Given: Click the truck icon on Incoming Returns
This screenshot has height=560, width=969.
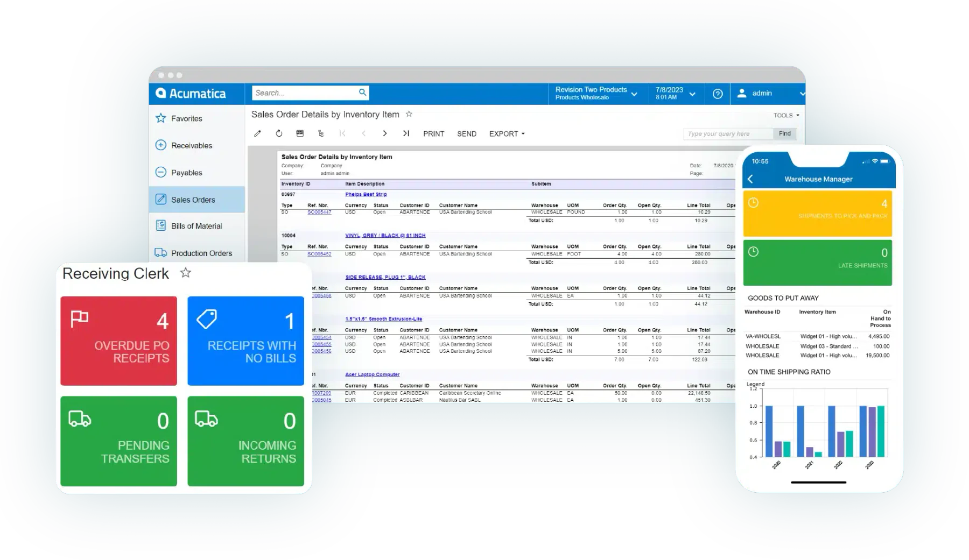Looking at the screenshot, I should pos(206,419).
